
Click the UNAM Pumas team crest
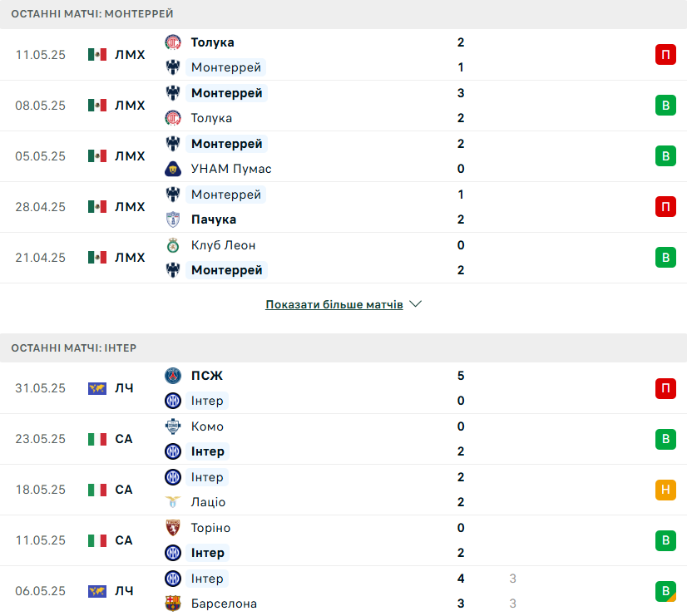[x=173, y=169]
